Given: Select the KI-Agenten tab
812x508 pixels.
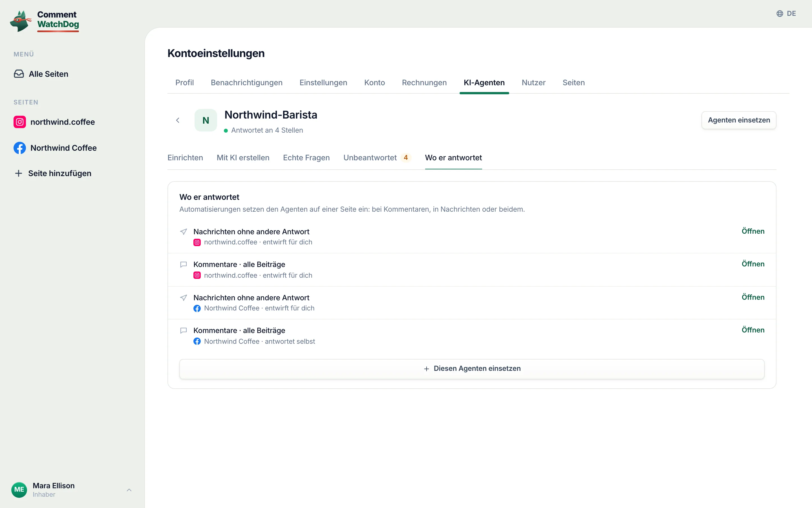Looking at the screenshot, I should tap(484, 83).
